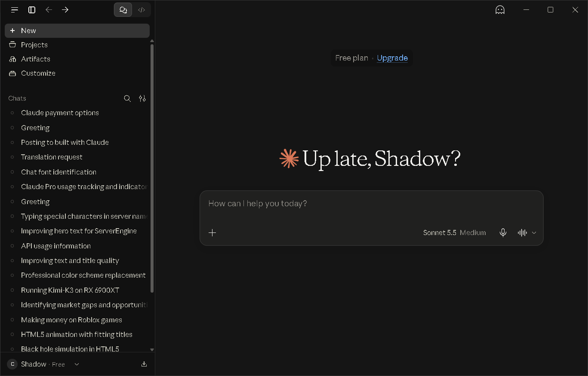Open chat 'Black hole simulation in HTML5'
This screenshot has width=588, height=376.
click(x=77, y=348)
